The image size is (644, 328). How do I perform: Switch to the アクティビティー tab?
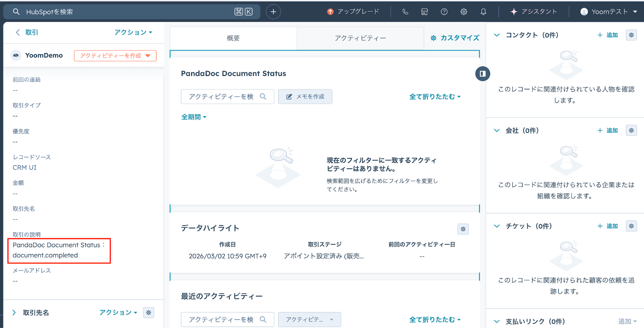pos(360,38)
